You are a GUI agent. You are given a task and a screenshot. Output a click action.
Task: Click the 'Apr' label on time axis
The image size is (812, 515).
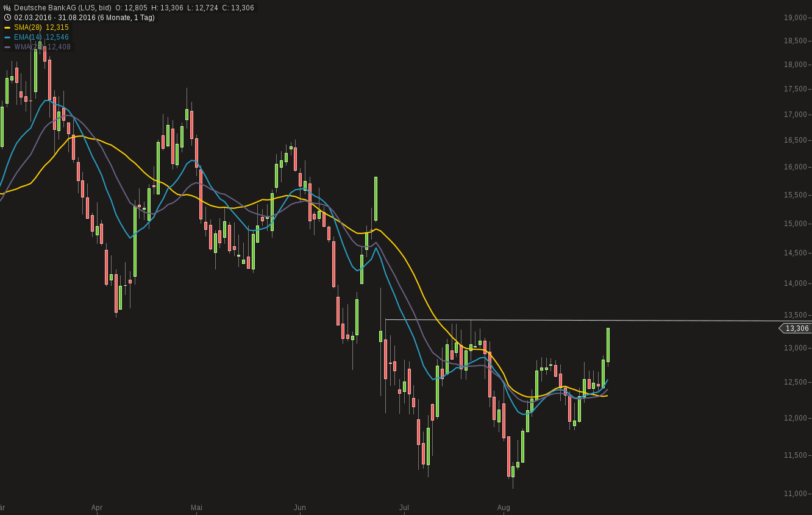point(97,508)
